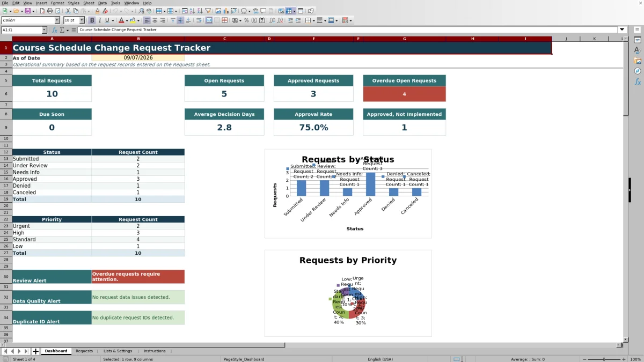
Task: Open the font name dropdown
Action: [x=57, y=20]
